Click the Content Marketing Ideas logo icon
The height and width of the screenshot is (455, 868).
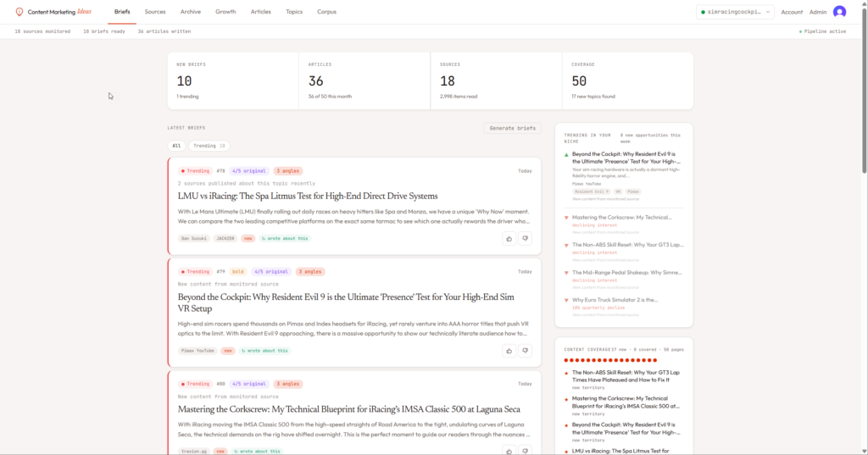19,12
